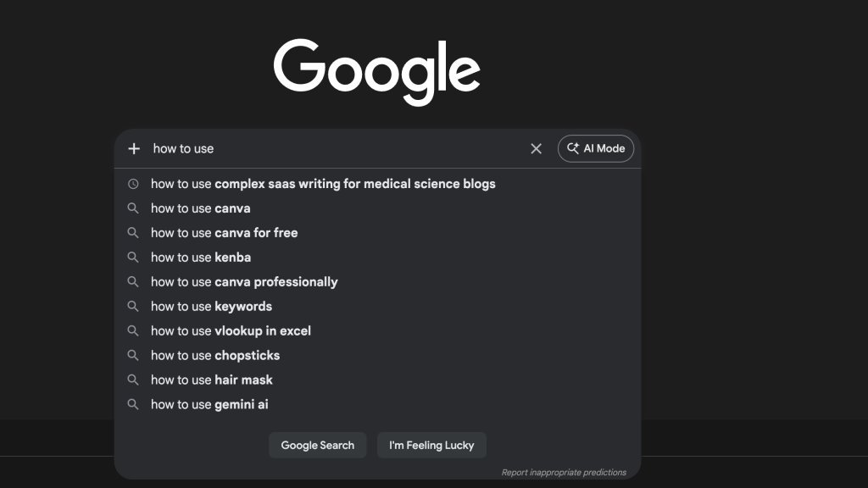This screenshot has height=488, width=868.
Task: Select 'how to use canva professionally' suggestion
Action: (x=244, y=281)
